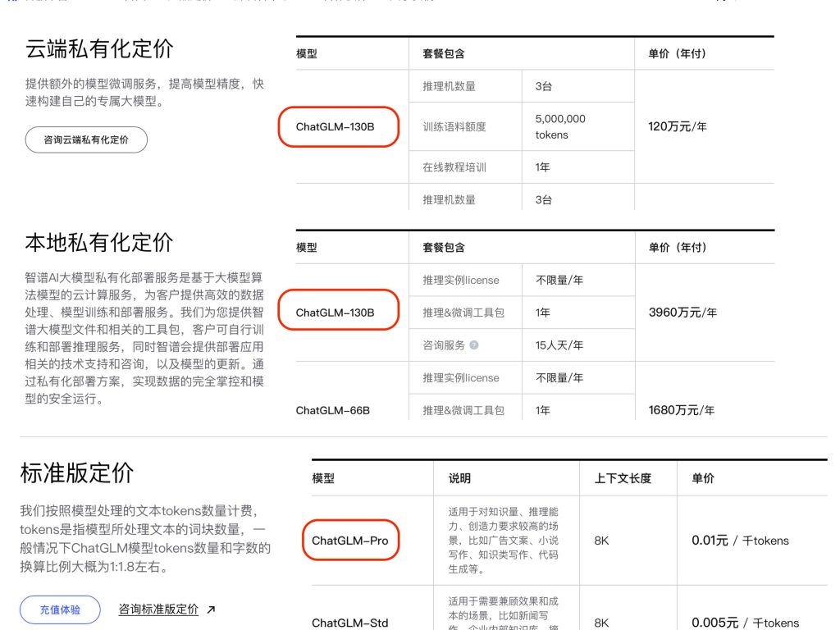Screen dimensions: 840x630
Task: Click the ChatGLM-66B model name
Action: 333,410
